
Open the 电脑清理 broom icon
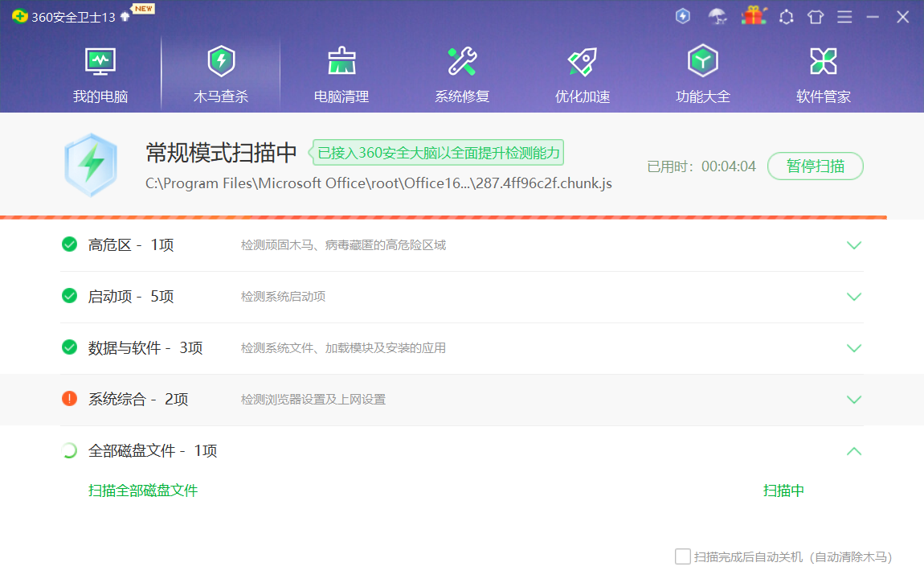[x=341, y=61]
